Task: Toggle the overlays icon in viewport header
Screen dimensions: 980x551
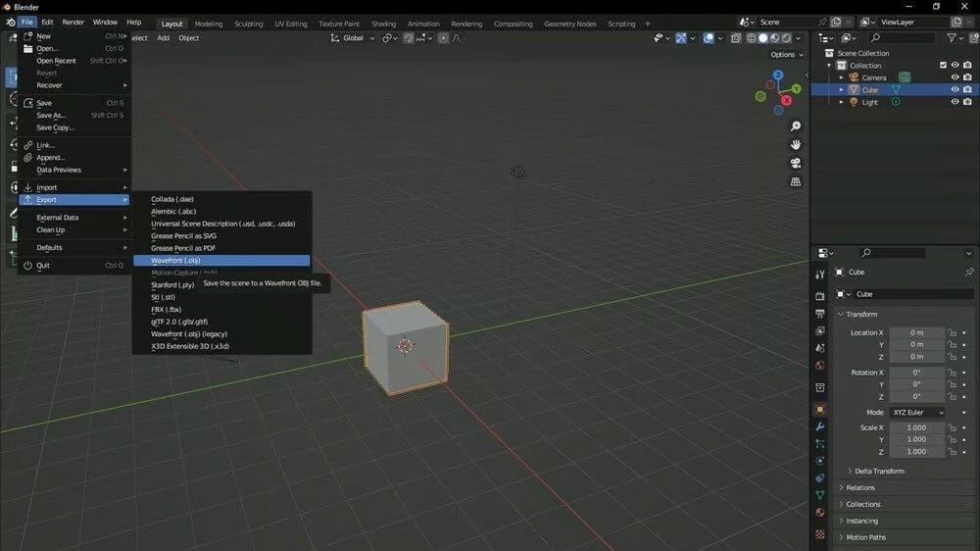Action: pyautogui.click(x=709, y=38)
